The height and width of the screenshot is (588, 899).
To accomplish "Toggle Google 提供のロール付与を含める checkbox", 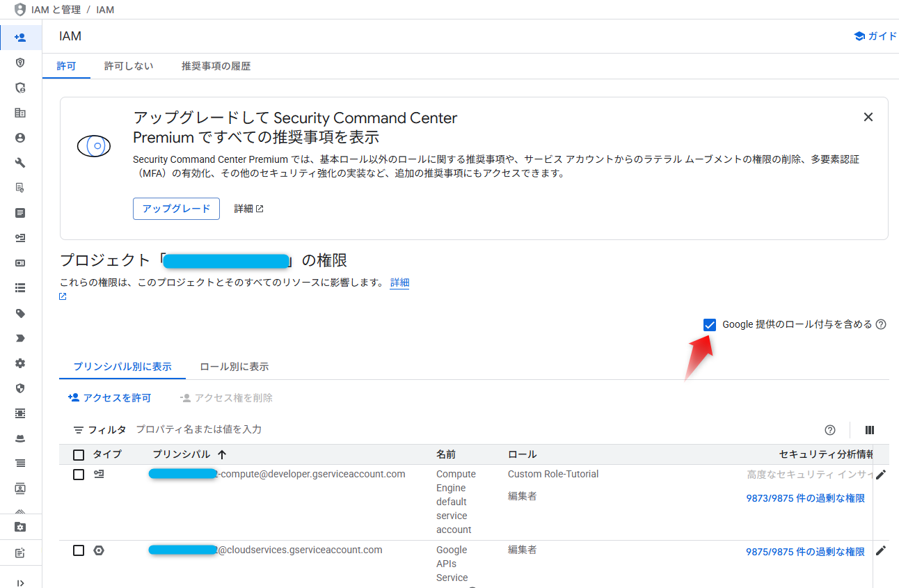I will (x=710, y=324).
